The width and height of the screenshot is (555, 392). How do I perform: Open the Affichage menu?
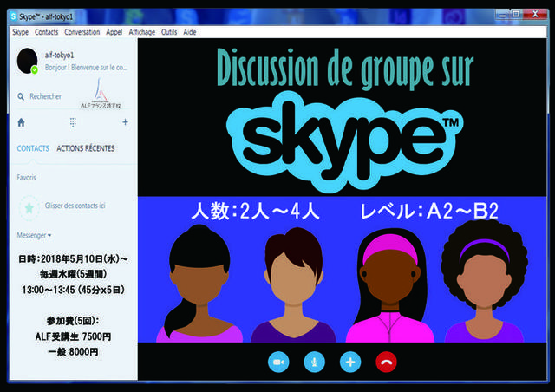[142, 32]
